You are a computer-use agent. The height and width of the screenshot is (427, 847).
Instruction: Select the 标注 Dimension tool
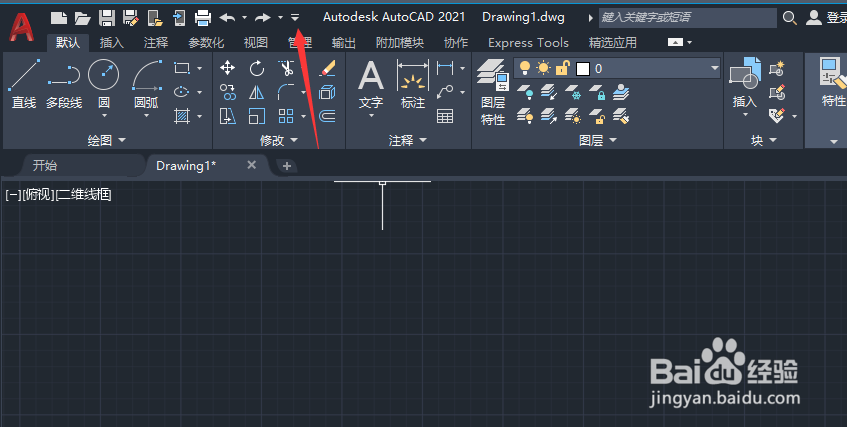point(413,85)
